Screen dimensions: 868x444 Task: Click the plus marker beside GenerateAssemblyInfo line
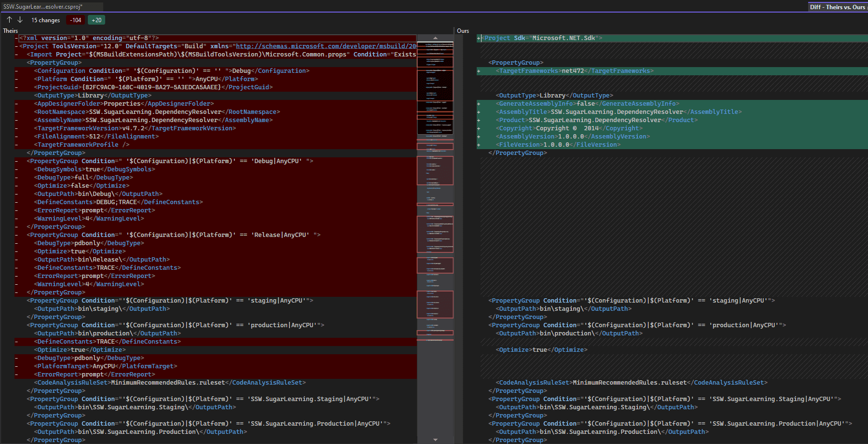click(479, 104)
